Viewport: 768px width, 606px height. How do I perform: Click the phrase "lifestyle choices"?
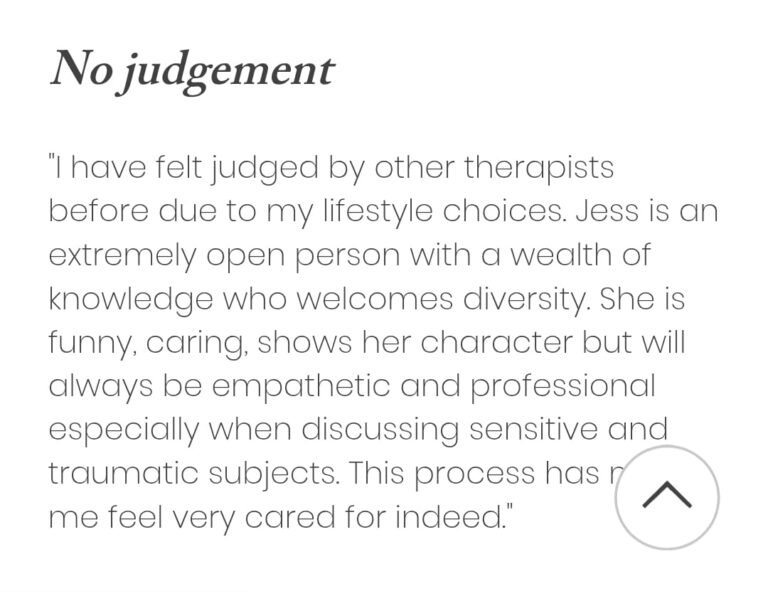pos(443,212)
